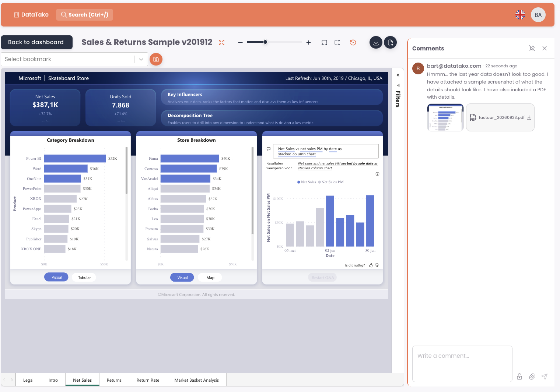Click the Write a comment field
Image resolution: width=560 pixels, height=392 pixels.
(462, 364)
